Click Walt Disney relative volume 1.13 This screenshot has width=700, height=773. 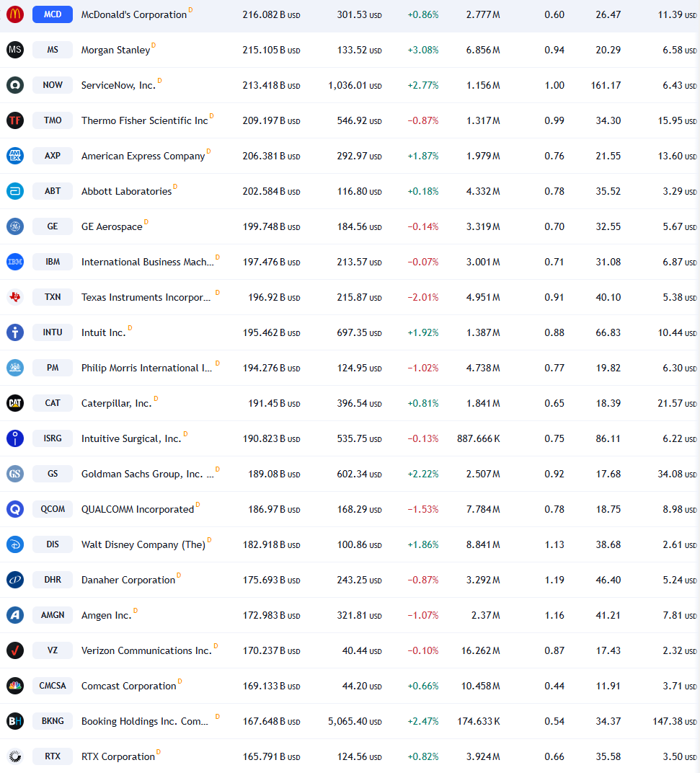coord(554,544)
